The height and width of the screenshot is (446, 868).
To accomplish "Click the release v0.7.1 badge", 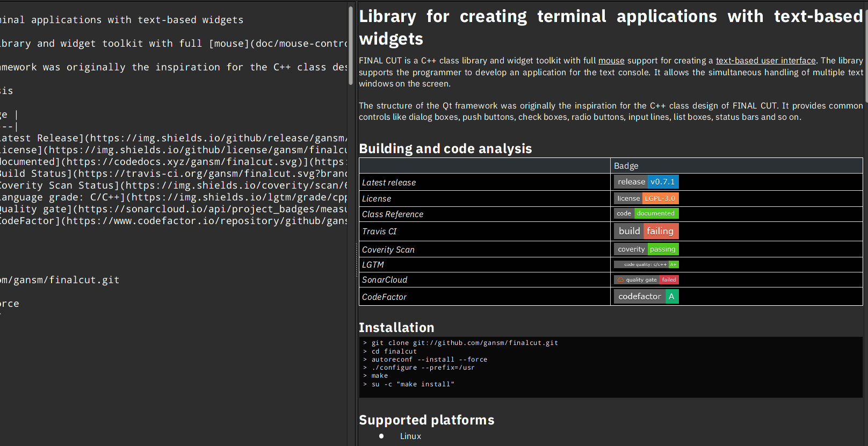I will pos(646,182).
